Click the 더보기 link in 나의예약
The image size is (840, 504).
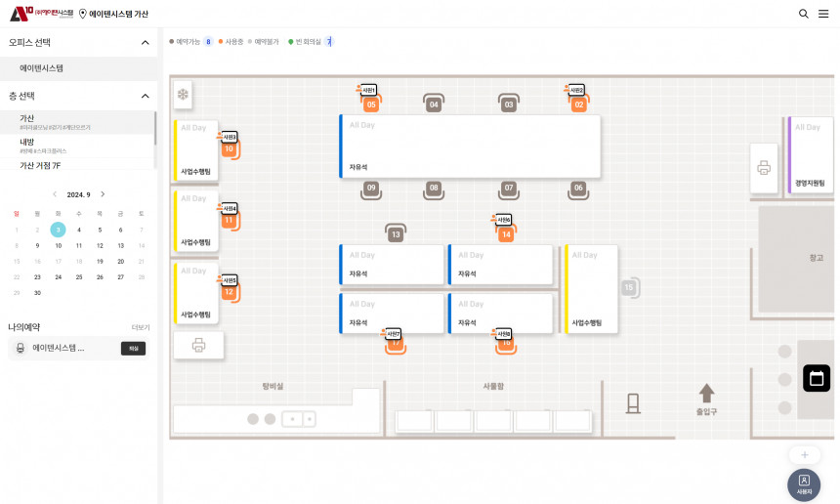pos(141,327)
